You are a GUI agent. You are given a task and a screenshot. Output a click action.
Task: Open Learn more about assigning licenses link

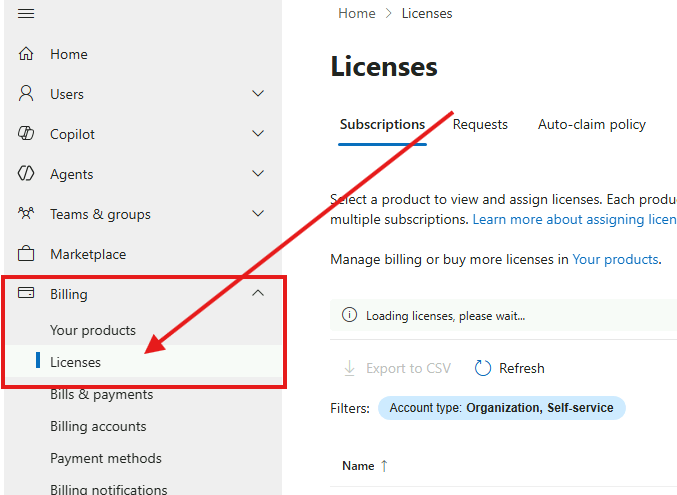574,219
